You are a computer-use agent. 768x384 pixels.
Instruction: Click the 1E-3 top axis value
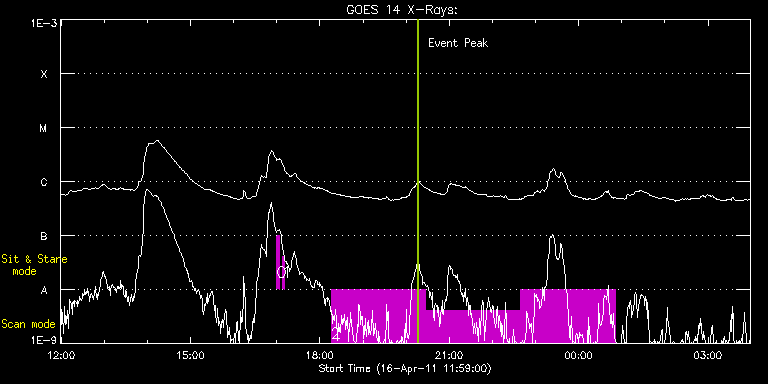coord(45,23)
